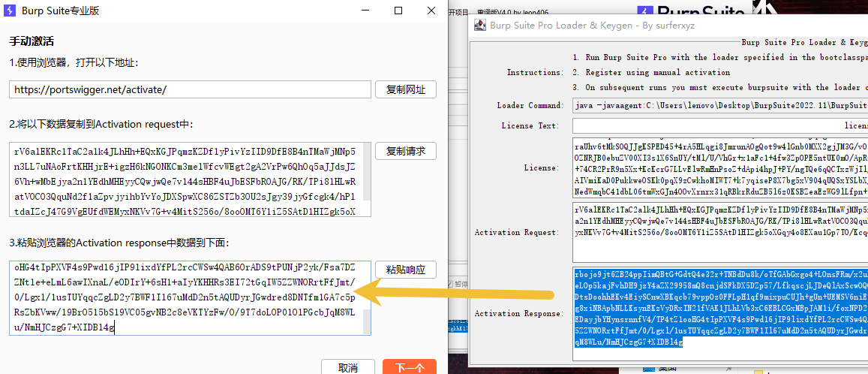The height and width of the screenshot is (374, 868).
Task: Click the 'On subsequent runs' instruction line
Action: 720,88
